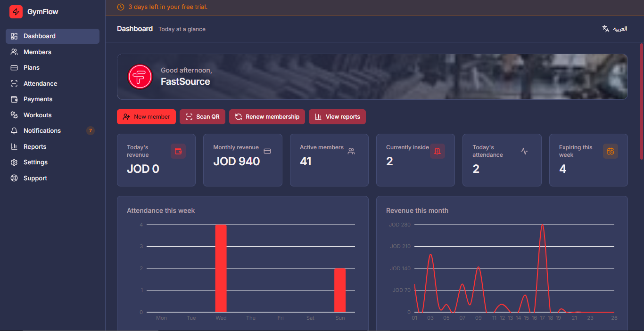
Task: Go to the Reports page
Action: pos(52,146)
